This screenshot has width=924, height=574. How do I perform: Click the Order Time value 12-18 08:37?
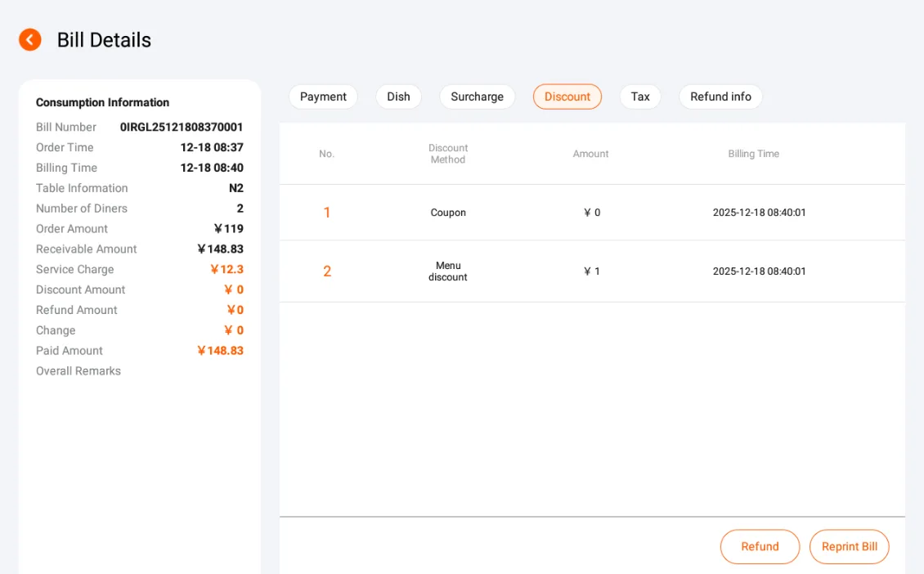[212, 147]
